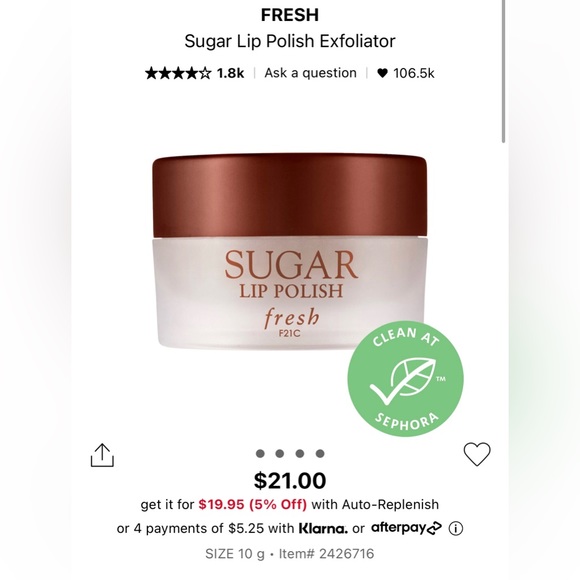
Task: Click the Sugar Lip Polish jar image
Action: (x=290, y=252)
